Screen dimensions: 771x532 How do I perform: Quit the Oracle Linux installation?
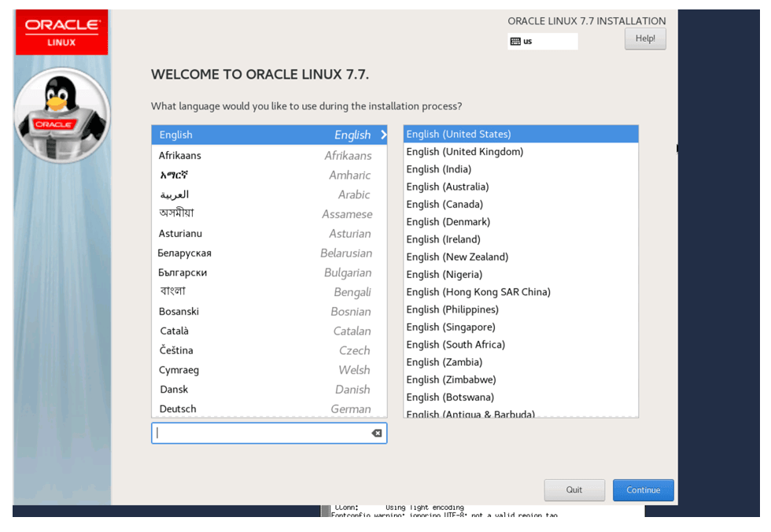pyautogui.click(x=574, y=490)
